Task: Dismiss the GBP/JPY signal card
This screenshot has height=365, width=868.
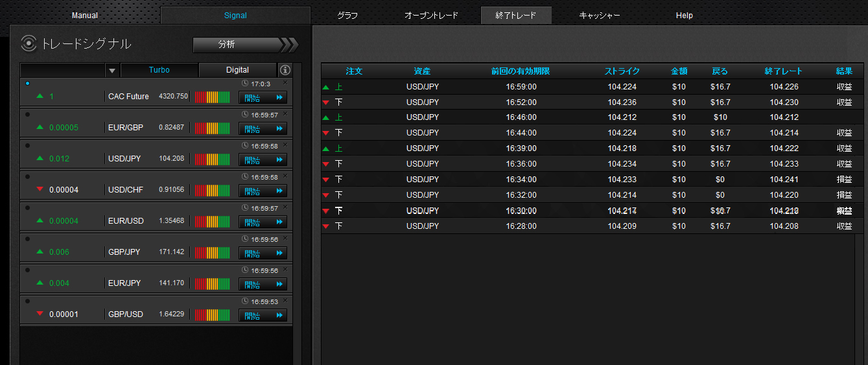Action: [x=285, y=238]
